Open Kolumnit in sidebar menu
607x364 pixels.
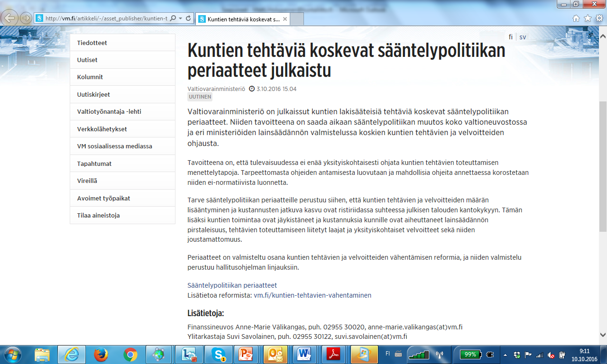click(x=122, y=77)
